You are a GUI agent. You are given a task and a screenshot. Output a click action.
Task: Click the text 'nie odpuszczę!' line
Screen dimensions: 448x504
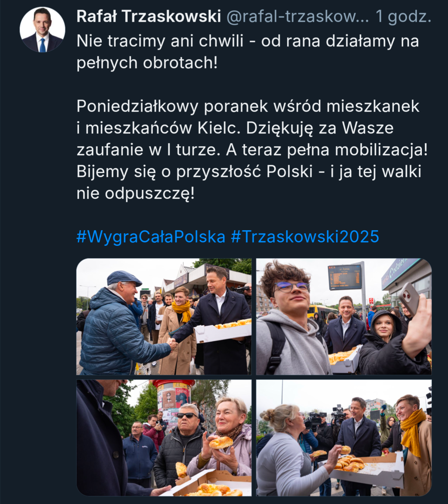[136, 193]
